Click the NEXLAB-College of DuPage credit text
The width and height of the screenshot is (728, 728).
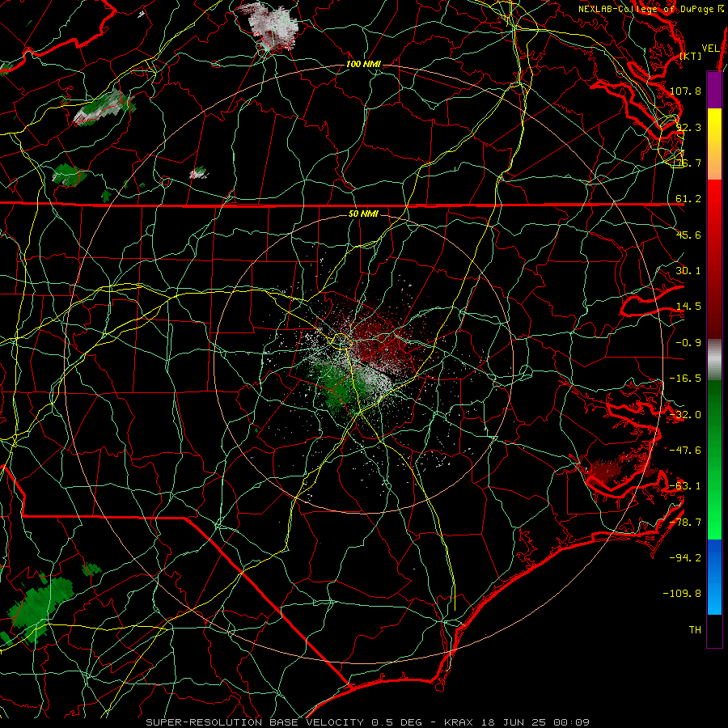645,9
